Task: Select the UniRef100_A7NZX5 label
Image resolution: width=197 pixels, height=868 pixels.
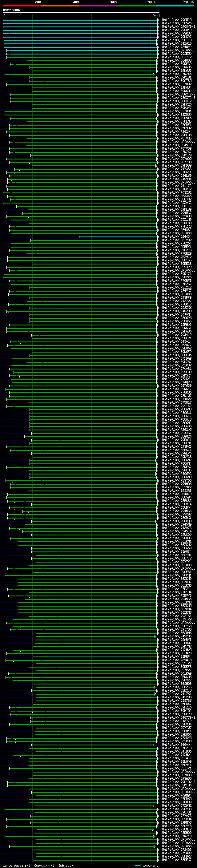Action: tap(177, 74)
